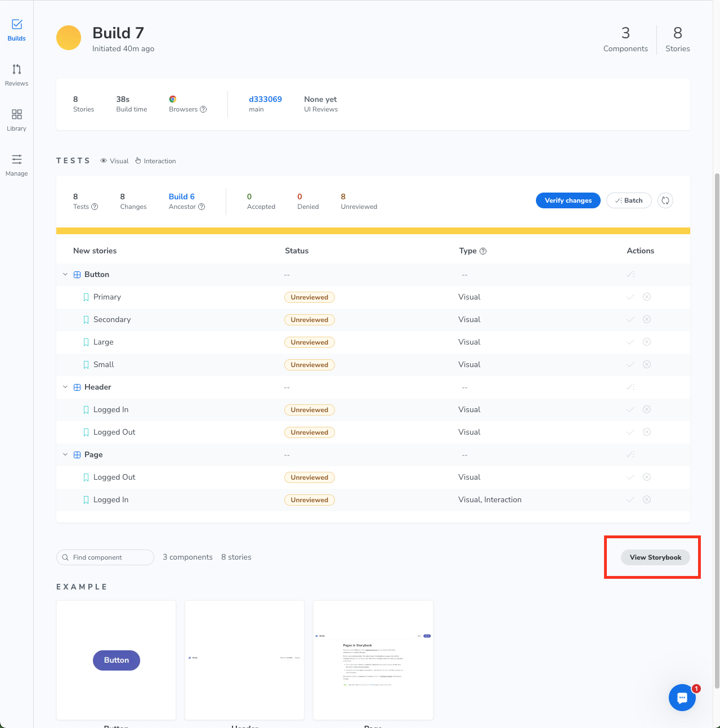Open the chat support bubble
This screenshot has height=728, width=720.
coord(682,698)
